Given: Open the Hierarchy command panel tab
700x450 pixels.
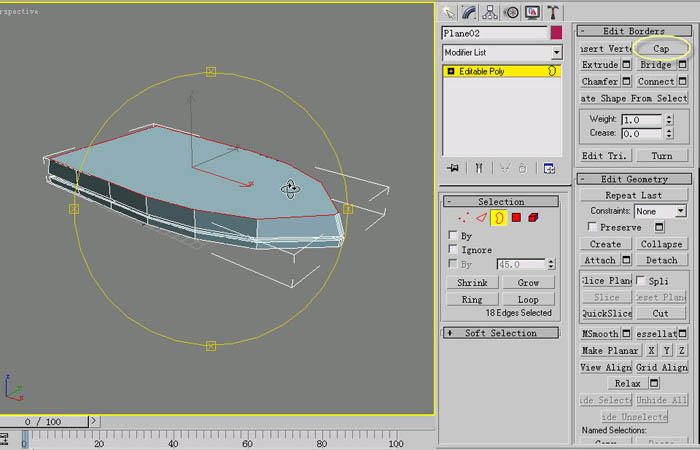Looking at the screenshot, I should click(490, 12).
